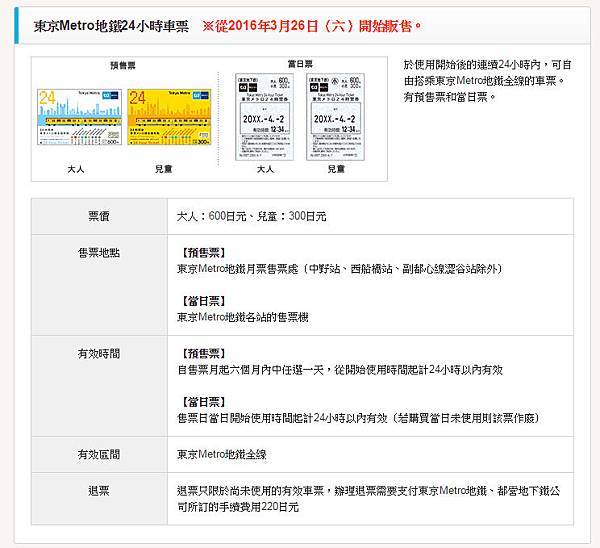Click the 【預售票】 heading in the 售票地點 row
Viewport: 600px width, 548px height.
click(x=203, y=253)
